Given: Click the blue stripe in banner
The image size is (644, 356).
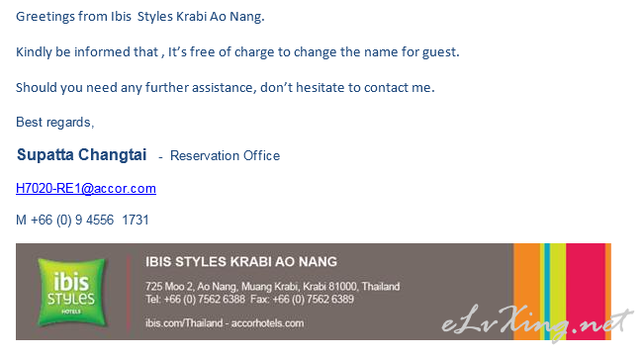Looking at the screenshot, I should pos(547,292).
